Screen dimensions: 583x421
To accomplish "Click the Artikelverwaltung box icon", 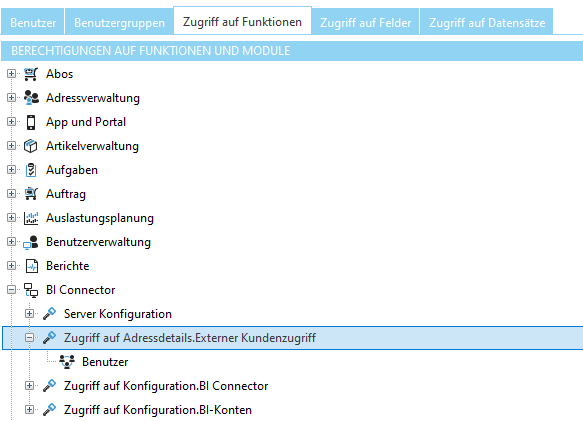I will 31,146.
